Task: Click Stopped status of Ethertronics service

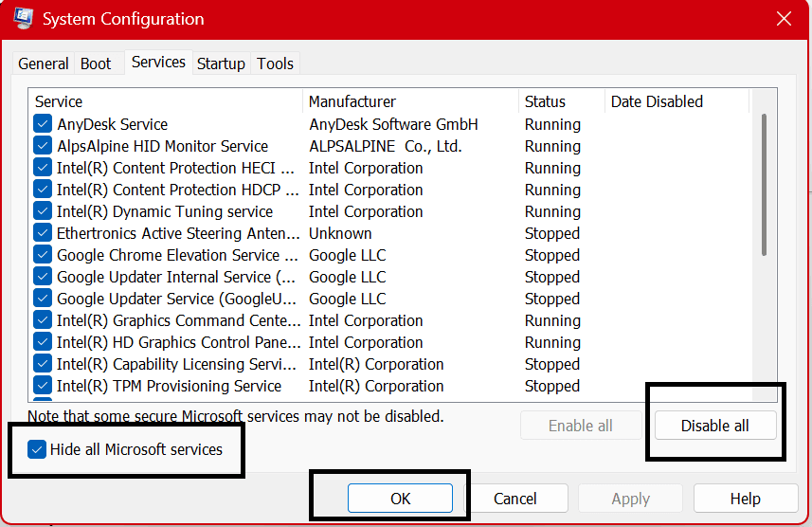Action: tap(552, 233)
